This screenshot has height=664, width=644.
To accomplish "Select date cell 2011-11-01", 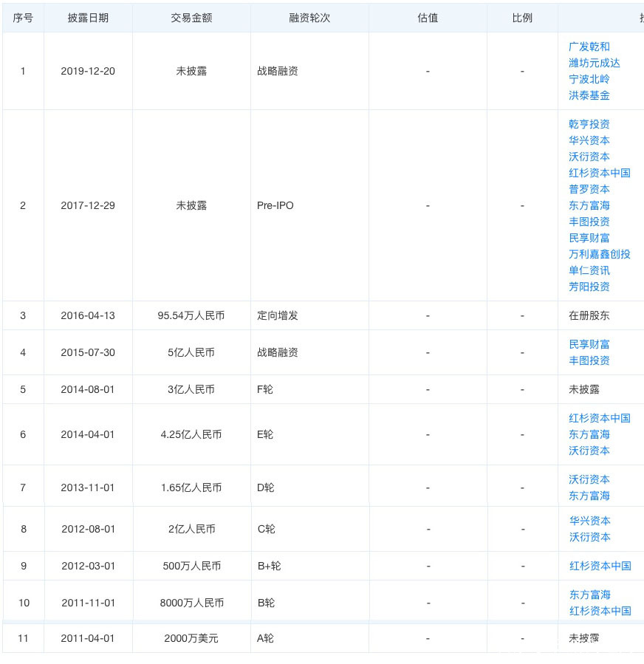I will 89,603.
